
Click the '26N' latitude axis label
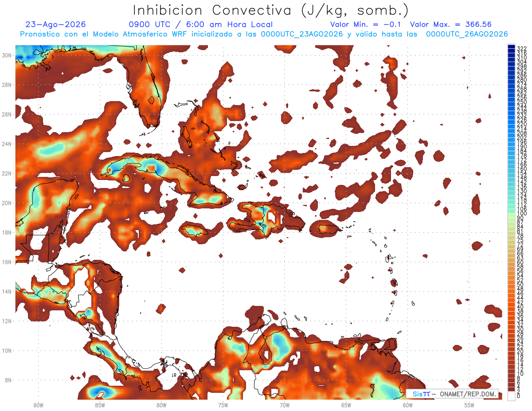[7, 114]
